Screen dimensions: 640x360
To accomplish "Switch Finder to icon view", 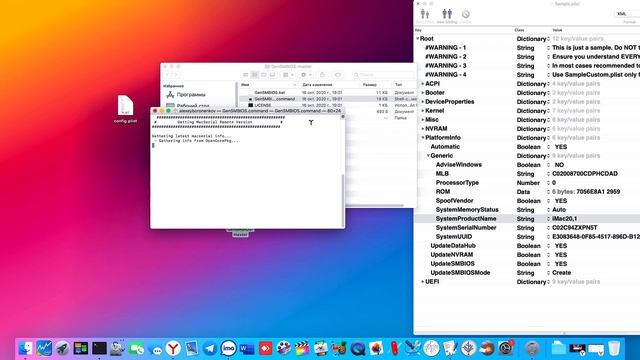I will tap(246, 75).
